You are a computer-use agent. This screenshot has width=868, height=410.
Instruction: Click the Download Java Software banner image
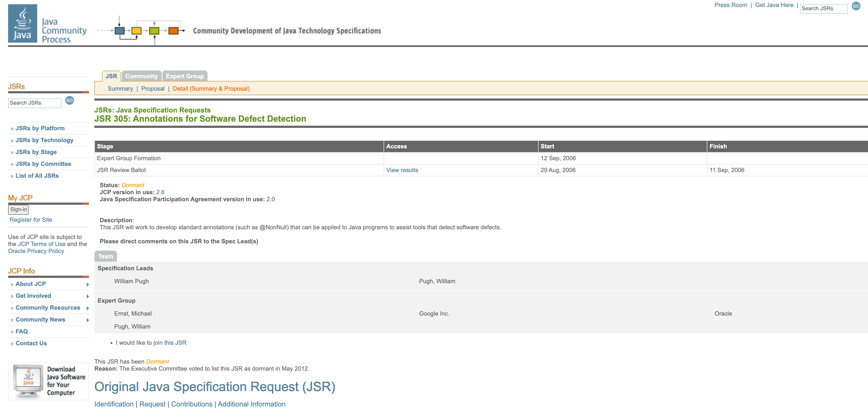coord(48,381)
